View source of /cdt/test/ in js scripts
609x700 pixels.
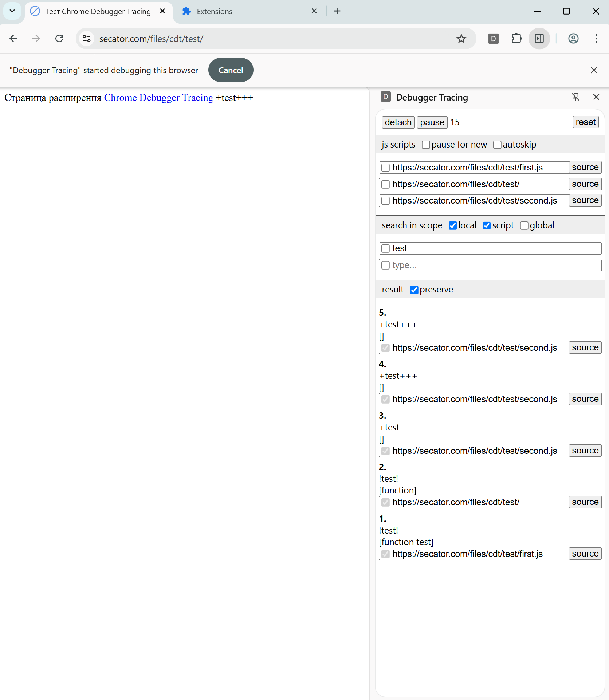coord(585,184)
